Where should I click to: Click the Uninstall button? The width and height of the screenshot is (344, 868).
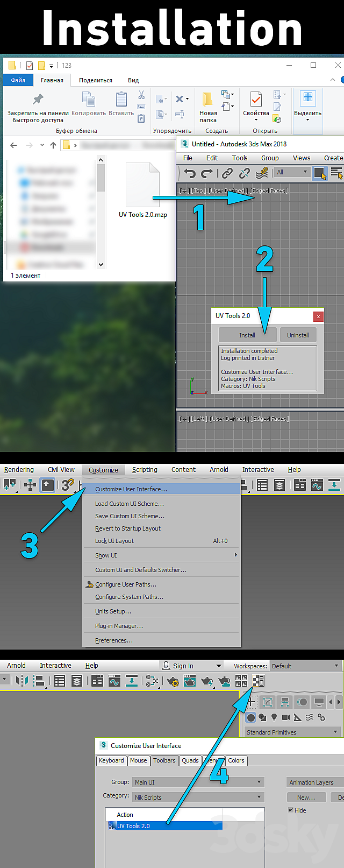298,335
